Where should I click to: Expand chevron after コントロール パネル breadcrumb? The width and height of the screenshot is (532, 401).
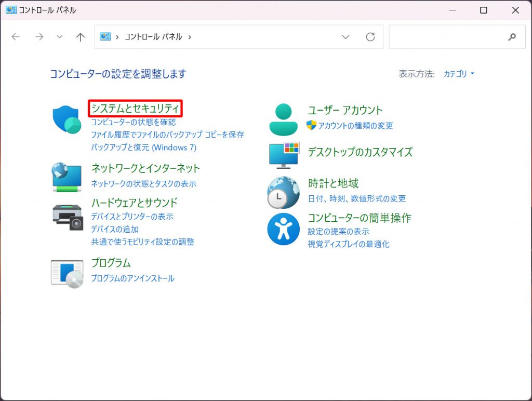click(190, 37)
